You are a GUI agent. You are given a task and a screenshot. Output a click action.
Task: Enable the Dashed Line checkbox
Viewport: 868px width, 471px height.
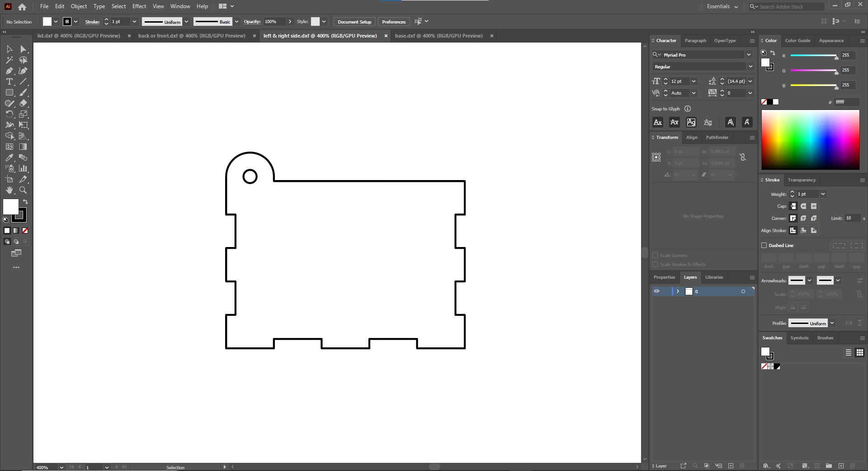coord(764,245)
